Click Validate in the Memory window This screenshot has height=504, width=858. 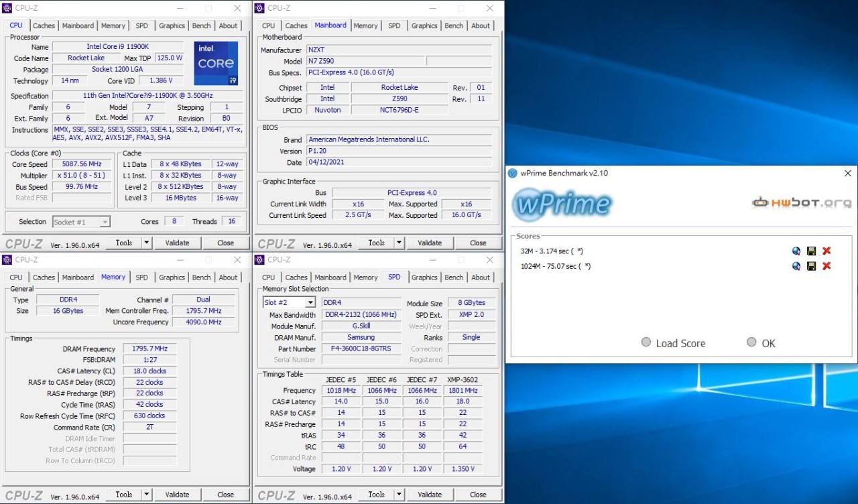(x=177, y=495)
